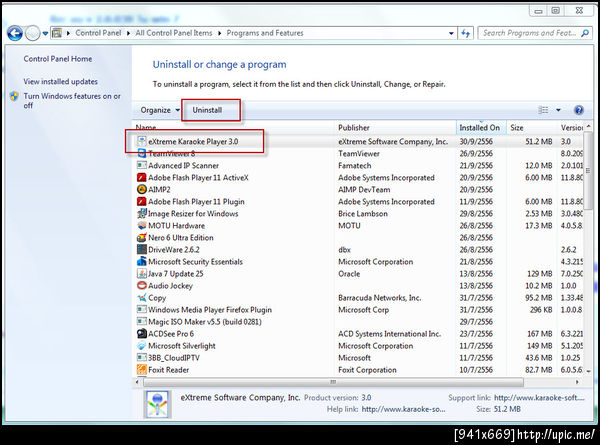The image size is (600, 445).
Task: Click publisher ACD Systems International Inc.
Action: point(390,334)
